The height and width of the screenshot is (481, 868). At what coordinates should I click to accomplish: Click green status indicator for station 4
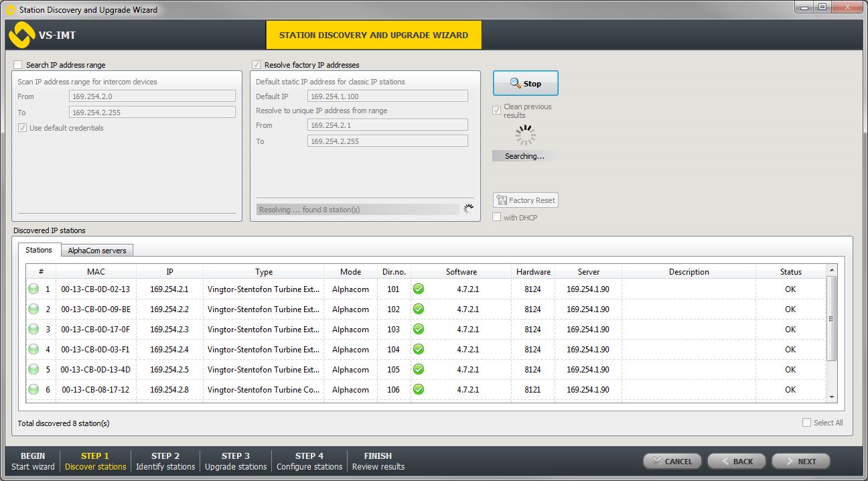33,350
